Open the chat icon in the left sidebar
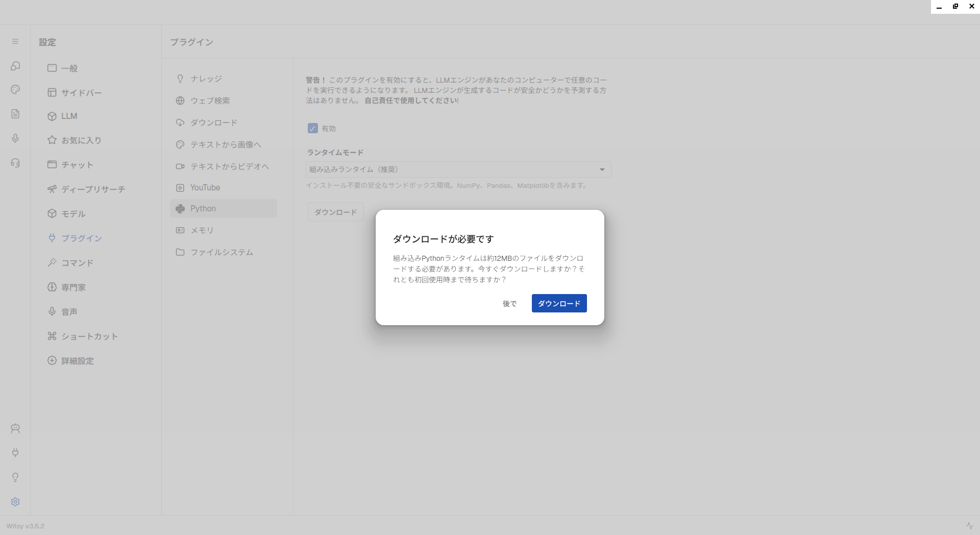Screen dimensions: 980x535 (15, 66)
